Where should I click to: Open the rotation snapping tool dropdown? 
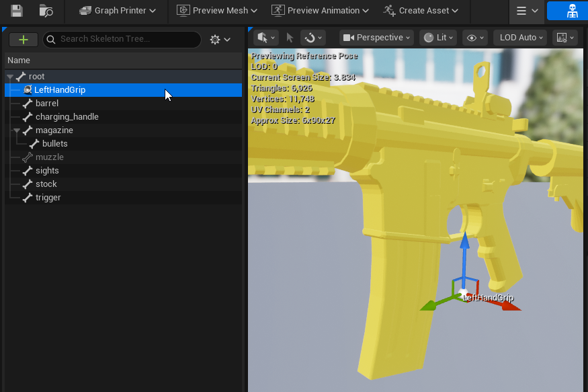(313, 38)
